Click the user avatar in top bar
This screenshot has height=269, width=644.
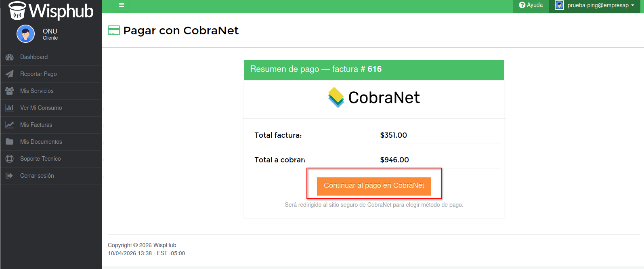point(559,5)
